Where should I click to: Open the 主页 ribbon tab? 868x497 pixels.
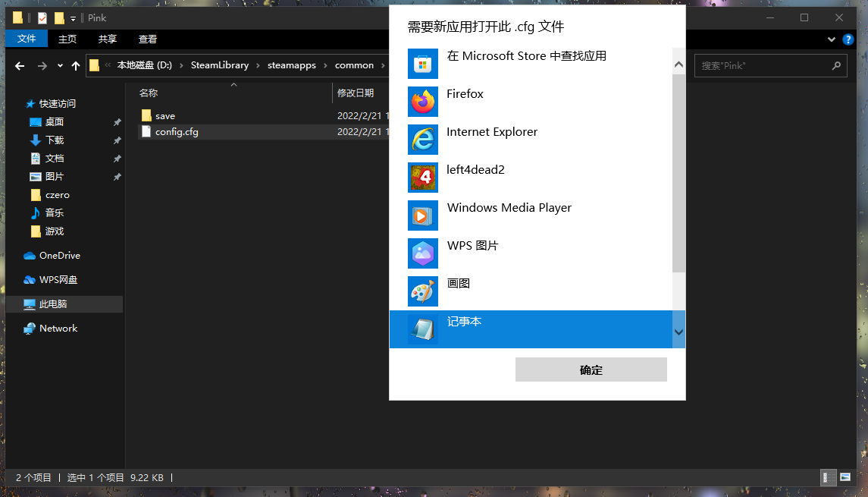(67, 39)
